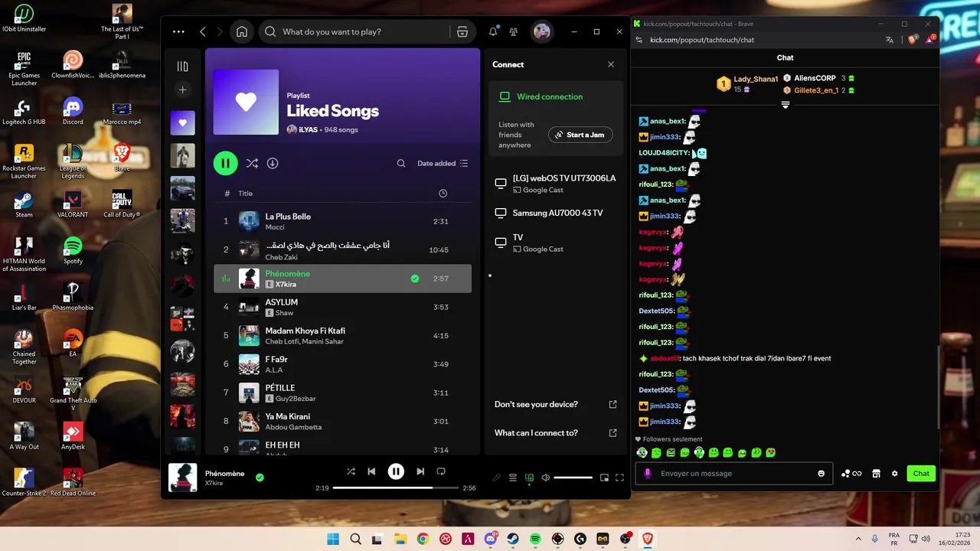Open the lyrics microphone icon
Image resolution: width=980 pixels, height=551 pixels.
(x=497, y=478)
